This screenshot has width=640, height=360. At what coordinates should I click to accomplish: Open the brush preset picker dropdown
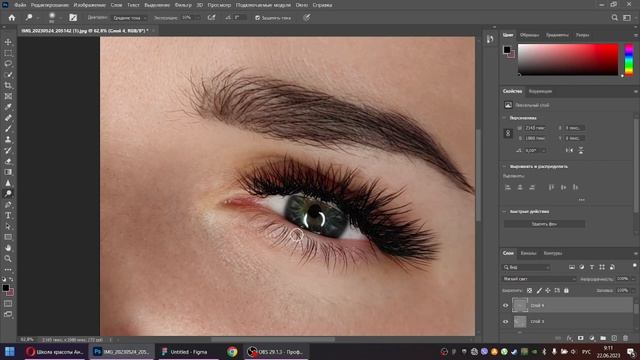tap(60, 18)
